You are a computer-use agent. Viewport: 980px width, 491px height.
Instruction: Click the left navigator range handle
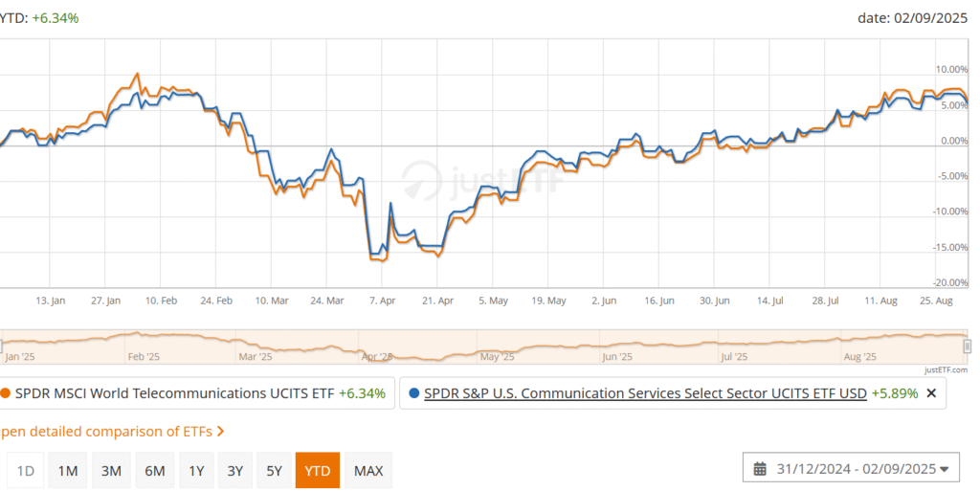pyautogui.click(x=1, y=346)
